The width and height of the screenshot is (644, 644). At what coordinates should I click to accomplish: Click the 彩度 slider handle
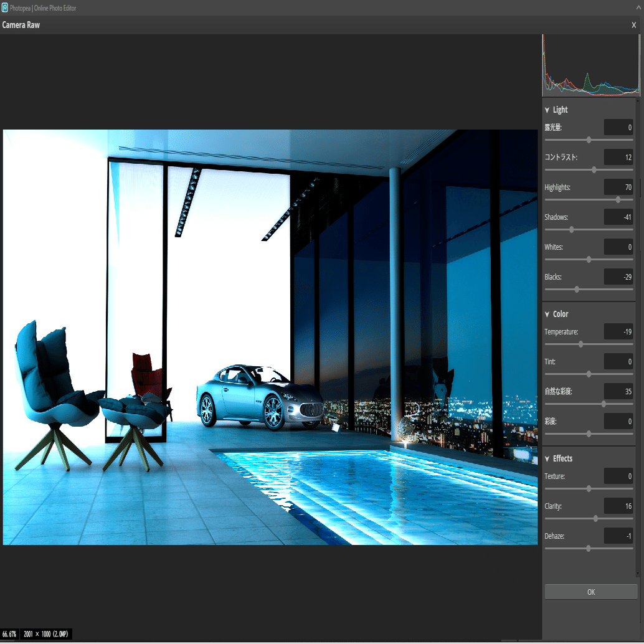[x=589, y=433]
